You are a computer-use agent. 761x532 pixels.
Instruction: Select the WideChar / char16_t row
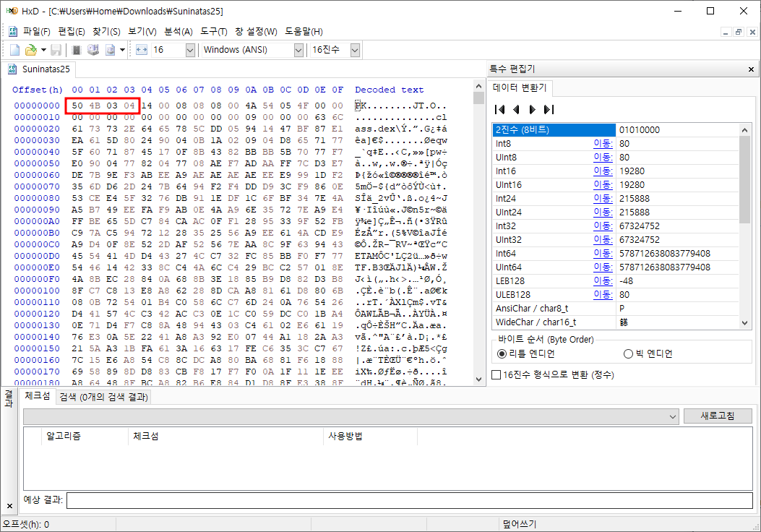[616, 322]
